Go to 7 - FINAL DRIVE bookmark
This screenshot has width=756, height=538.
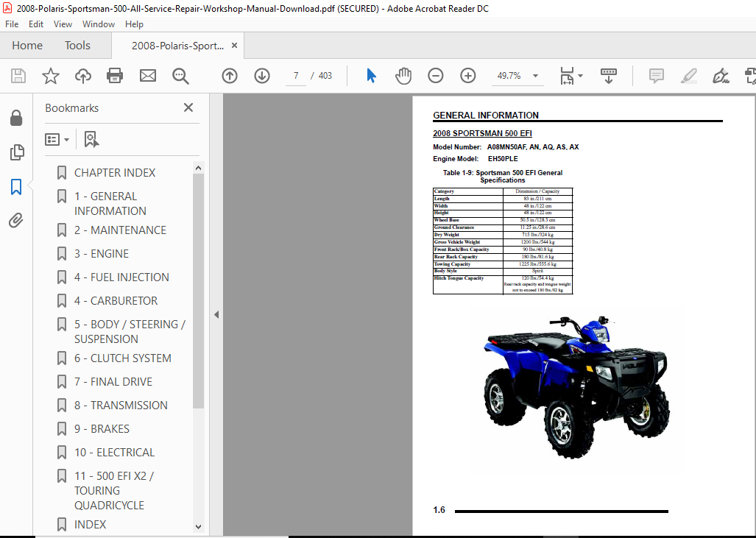[113, 382]
